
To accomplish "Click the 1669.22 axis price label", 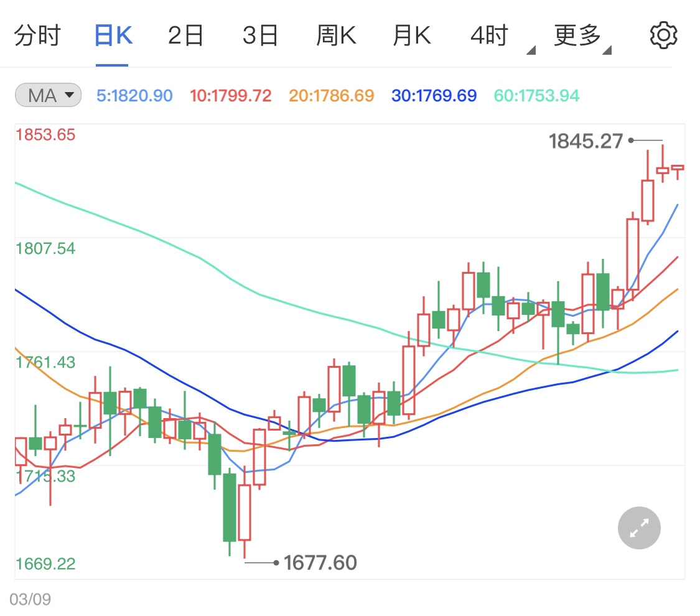I will click(x=45, y=564).
